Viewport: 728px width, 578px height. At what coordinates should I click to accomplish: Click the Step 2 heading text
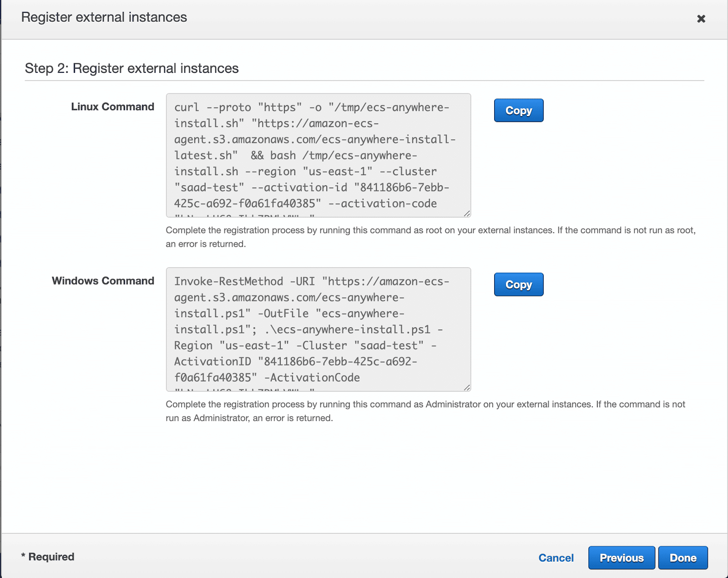tap(131, 68)
